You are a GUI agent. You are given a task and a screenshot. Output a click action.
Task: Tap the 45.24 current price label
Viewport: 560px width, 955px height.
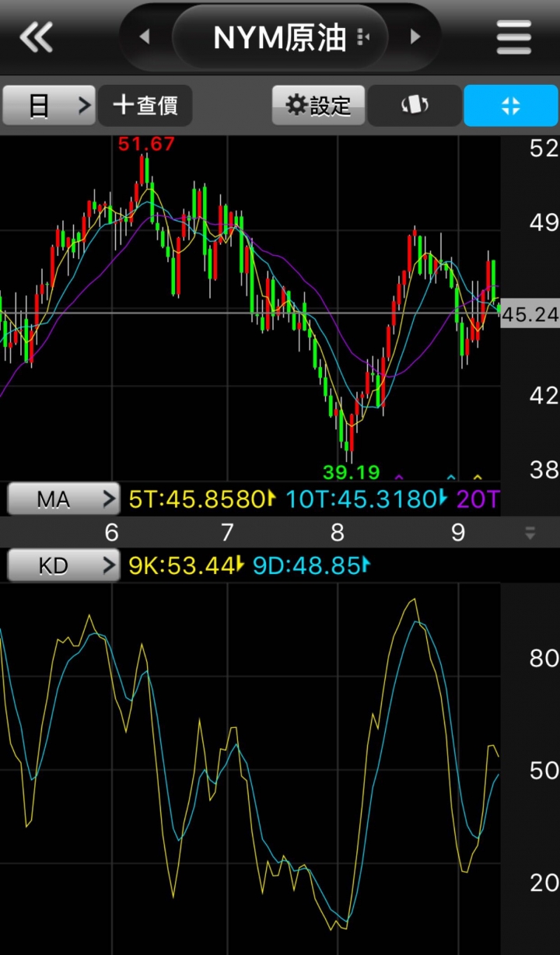(x=530, y=315)
